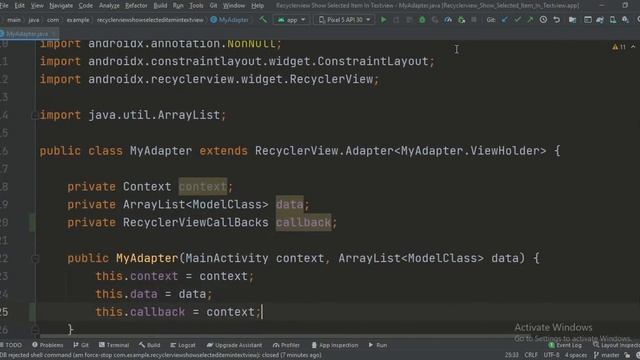
Task: Open the Refactor menu
Action: click(x=136, y=6)
